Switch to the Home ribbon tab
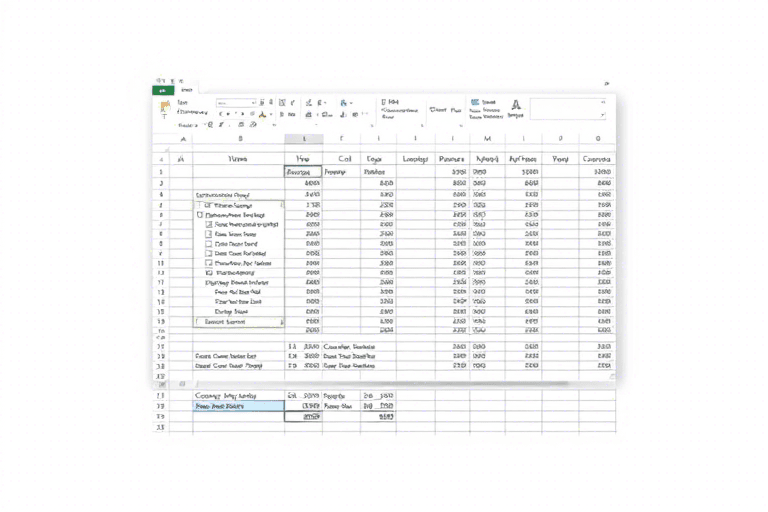The width and height of the screenshot is (768, 512). coord(186,90)
